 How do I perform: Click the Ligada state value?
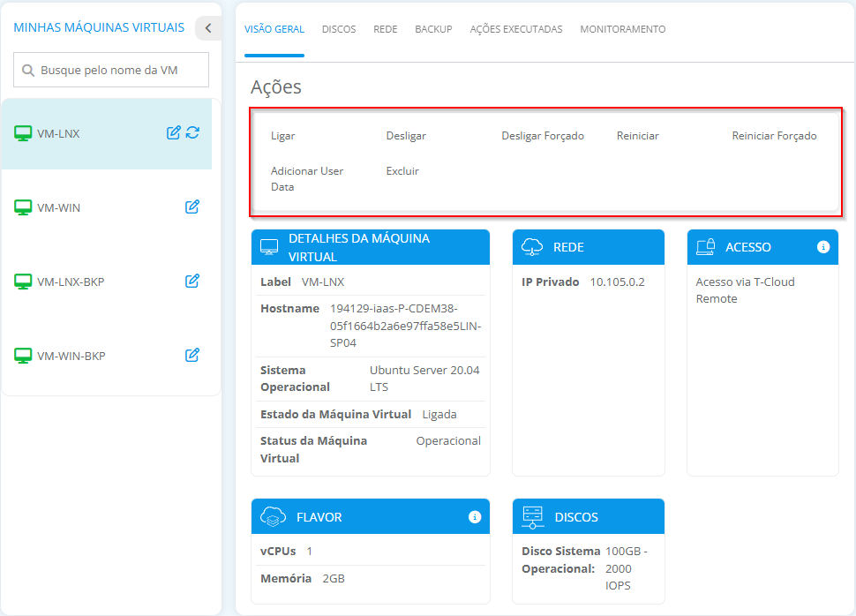point(439,414)
